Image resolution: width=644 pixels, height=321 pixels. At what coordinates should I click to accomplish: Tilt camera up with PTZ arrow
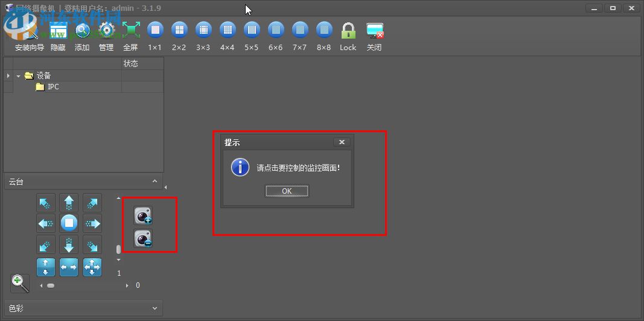69,203
